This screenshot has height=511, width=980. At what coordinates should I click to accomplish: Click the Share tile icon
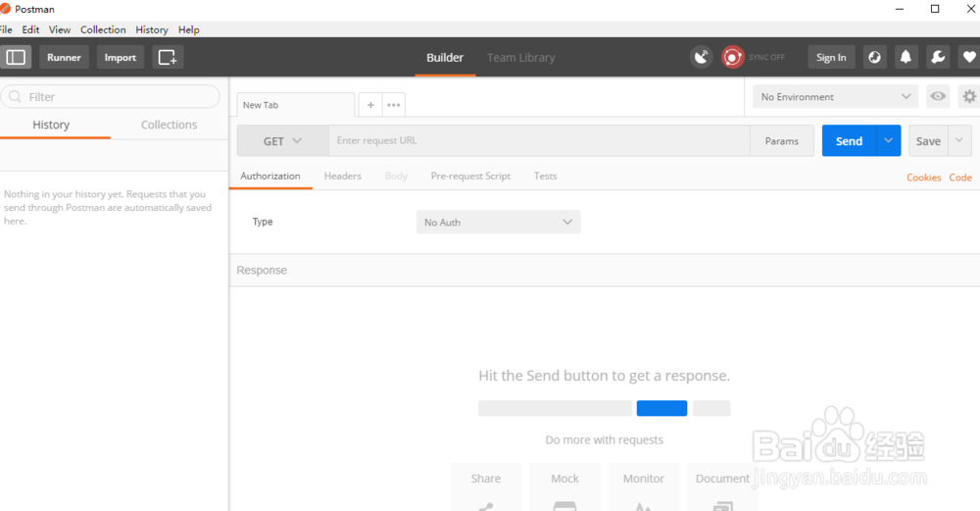point(486,506)
